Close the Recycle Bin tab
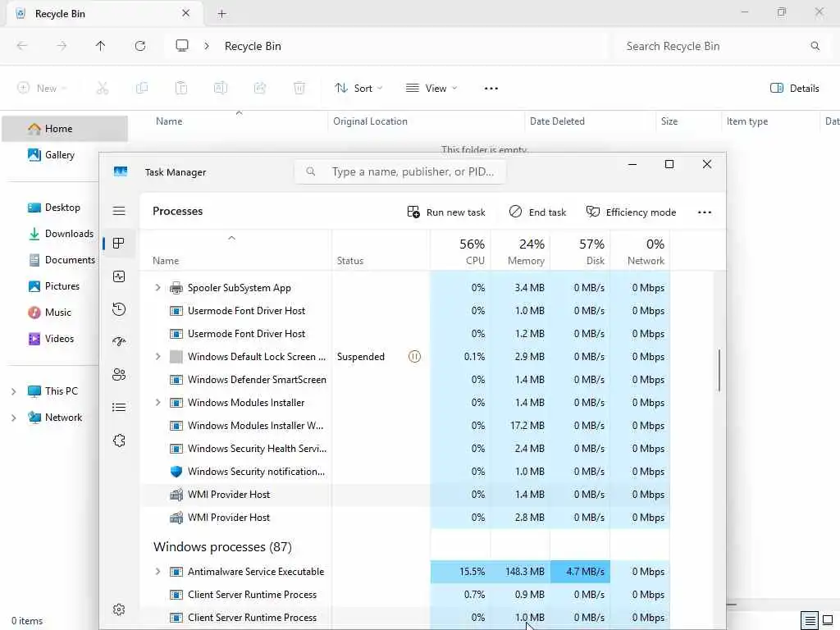This screenshot has height=630, width=840. tap(186, 13)
